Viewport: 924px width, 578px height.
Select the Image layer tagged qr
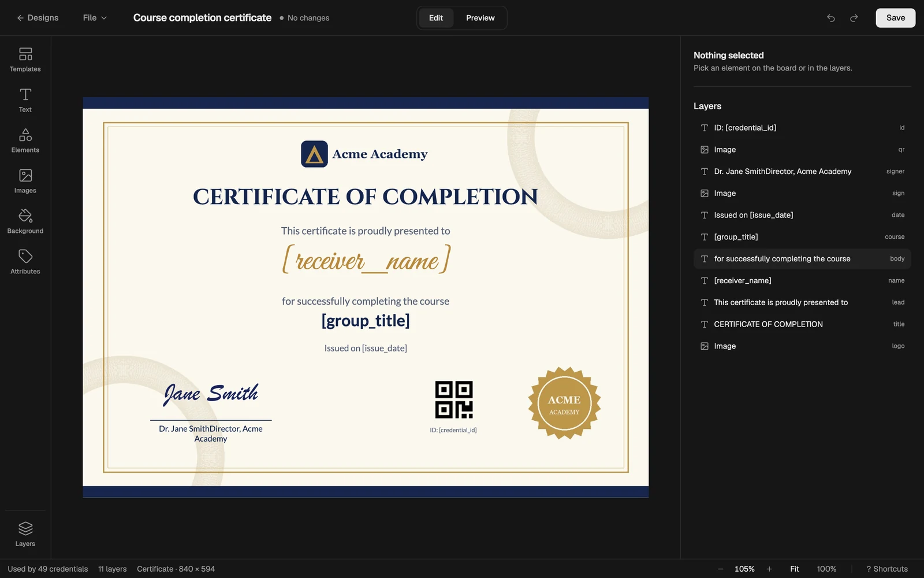(802, 150)
